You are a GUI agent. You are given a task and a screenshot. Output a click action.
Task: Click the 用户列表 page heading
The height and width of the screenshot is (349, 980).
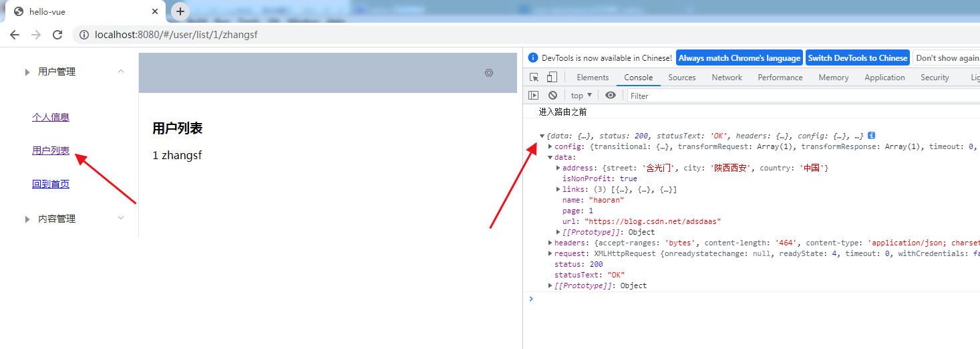177,128
